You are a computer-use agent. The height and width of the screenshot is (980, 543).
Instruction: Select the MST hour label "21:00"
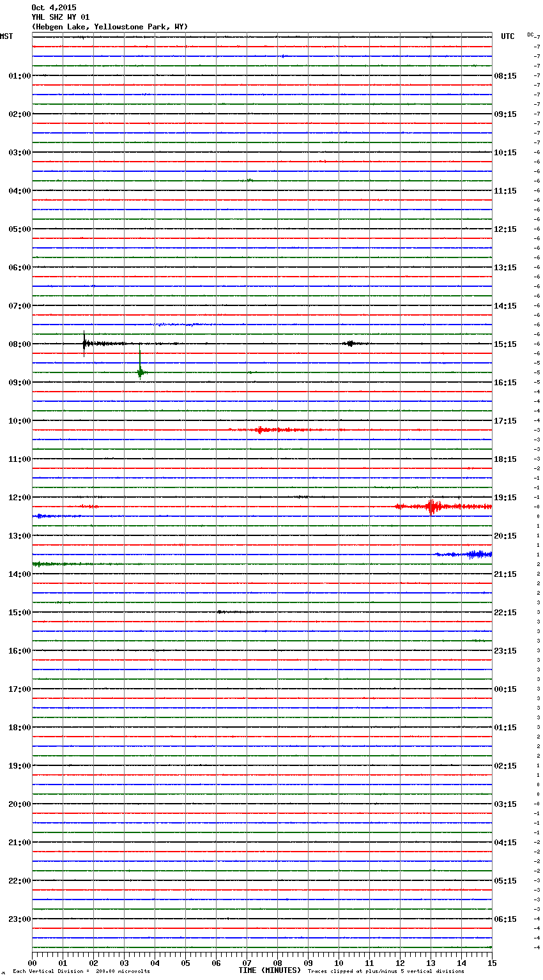coord(20,843)
